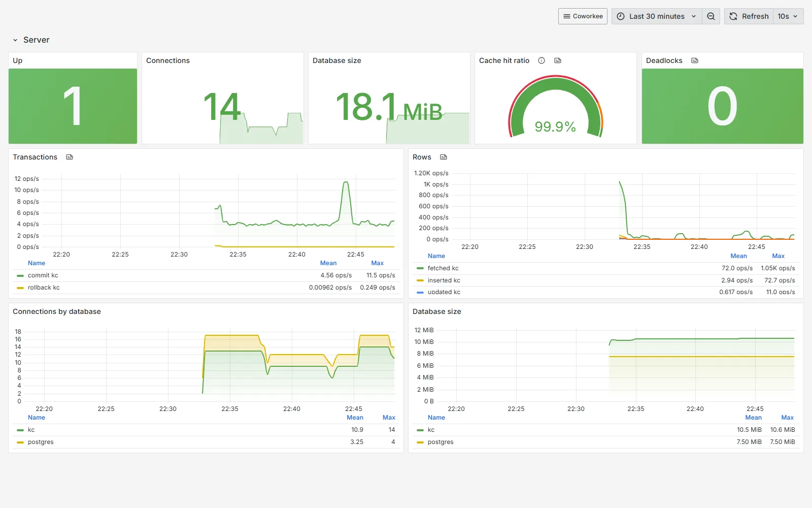Toggle the rollback kc series in Transactions legend
This screenshot has height=508, width=812.
pos(44,288)
